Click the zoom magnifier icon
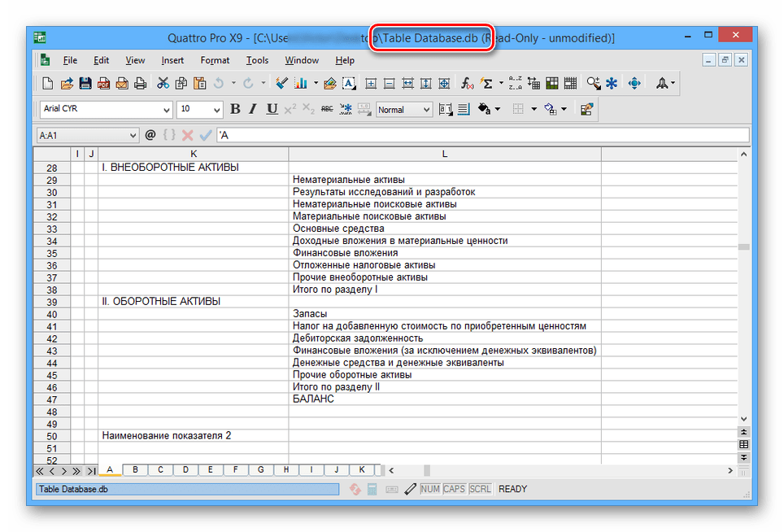This screenshot has height=532, width=784. tap(593, 83)
